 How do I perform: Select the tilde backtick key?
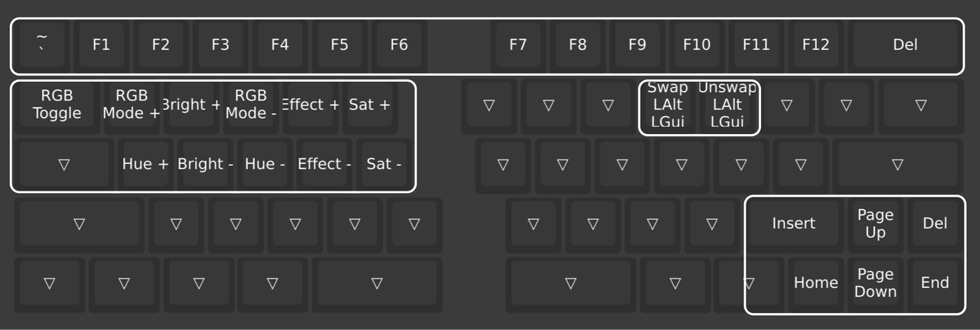(x=41, y=44)
